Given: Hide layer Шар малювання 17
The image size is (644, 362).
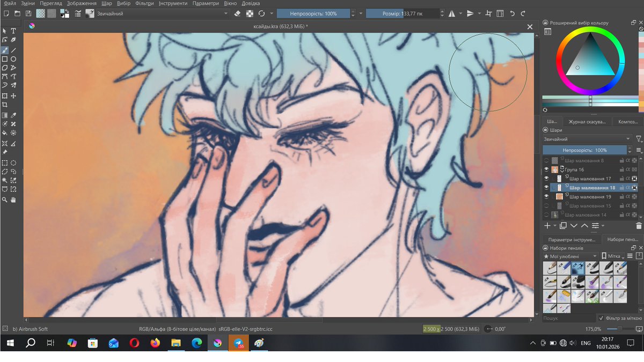Looking at the screenshot, I should pos(546,179).
